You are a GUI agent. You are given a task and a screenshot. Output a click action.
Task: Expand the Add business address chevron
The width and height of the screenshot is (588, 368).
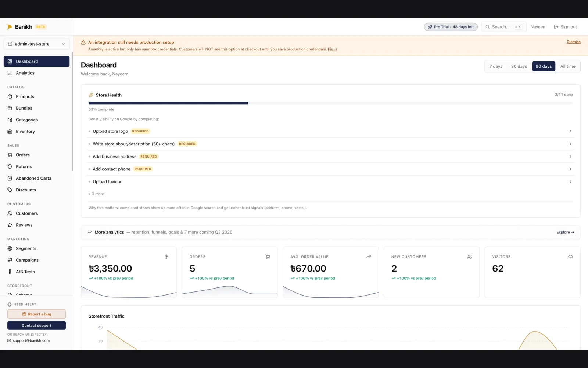pos(570,156)
